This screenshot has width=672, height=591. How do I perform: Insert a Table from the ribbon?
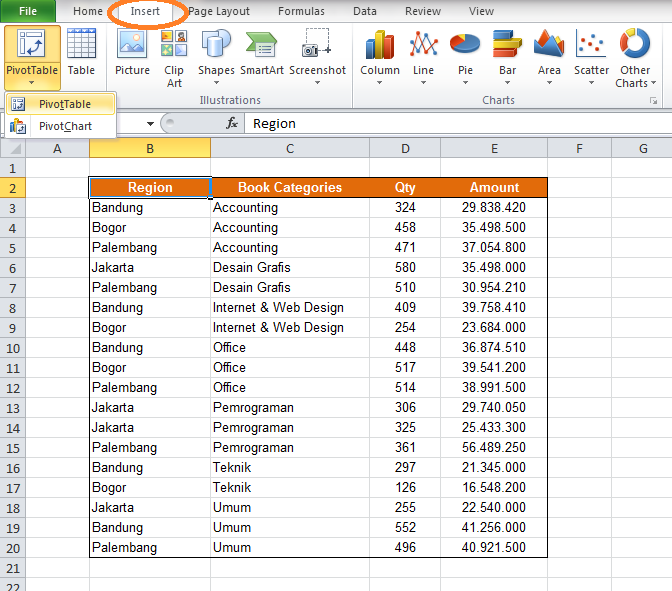81,51
